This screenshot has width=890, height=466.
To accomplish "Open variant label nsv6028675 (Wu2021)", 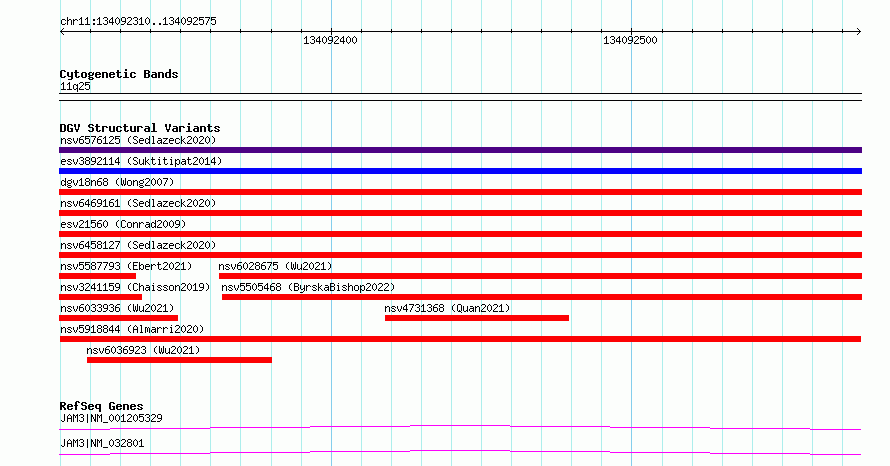I will coord(275,266).
